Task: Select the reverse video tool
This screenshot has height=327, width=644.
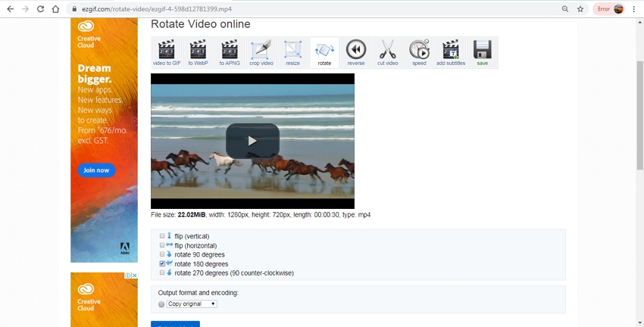Action: point(356,52)
